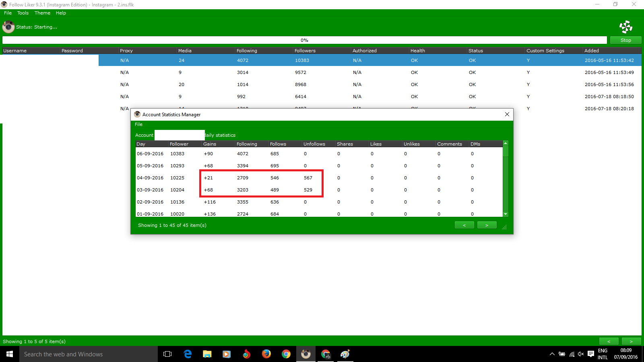Go to previous page in statistics dialog
The height and width of the screenshot is (362, 644).
(x=464, y=225)
